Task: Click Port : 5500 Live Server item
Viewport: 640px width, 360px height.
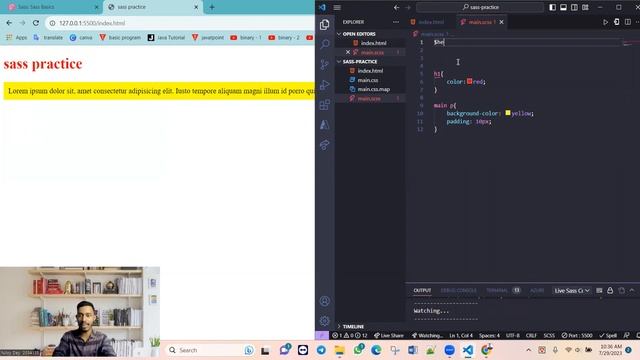Action: click(x=577, y=336)
